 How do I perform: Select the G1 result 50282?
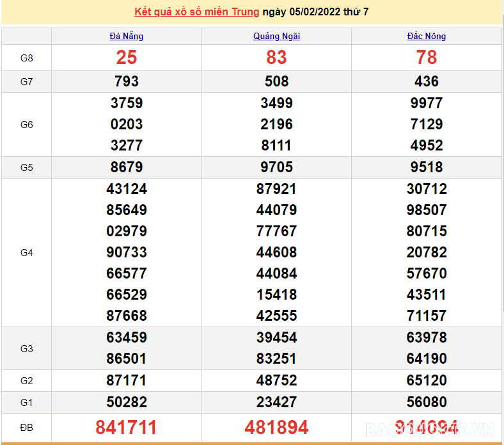coord(127,402)
